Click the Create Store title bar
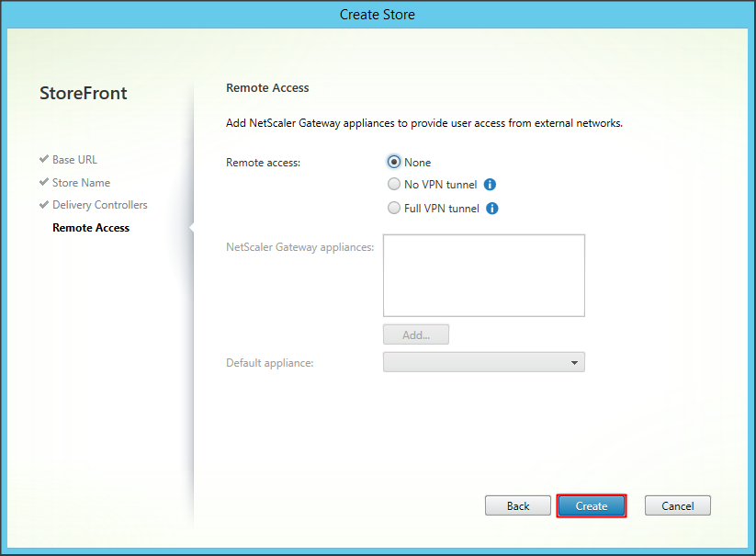The height and width of the screenshot is (556, 756). [378, 14]
